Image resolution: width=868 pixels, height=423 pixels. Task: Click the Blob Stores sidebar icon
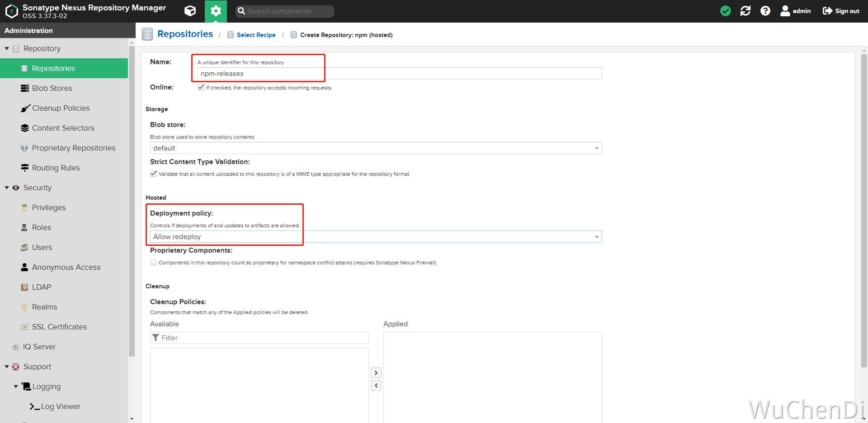click(25, 88)
